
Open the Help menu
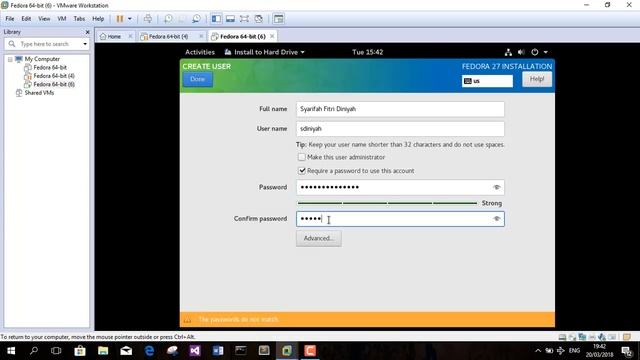pyautogui.click(x=98, y=19)
